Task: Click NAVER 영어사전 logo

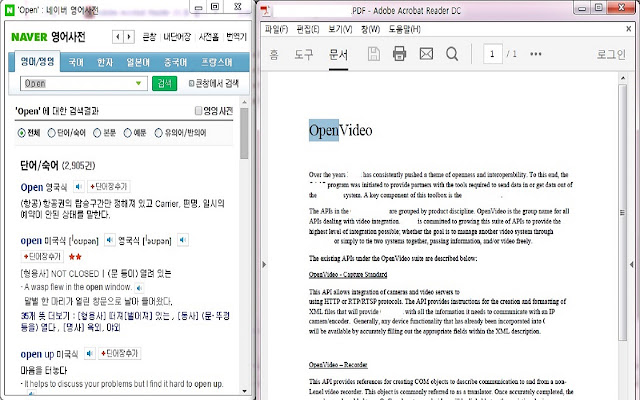Action: tap(48, 37)
